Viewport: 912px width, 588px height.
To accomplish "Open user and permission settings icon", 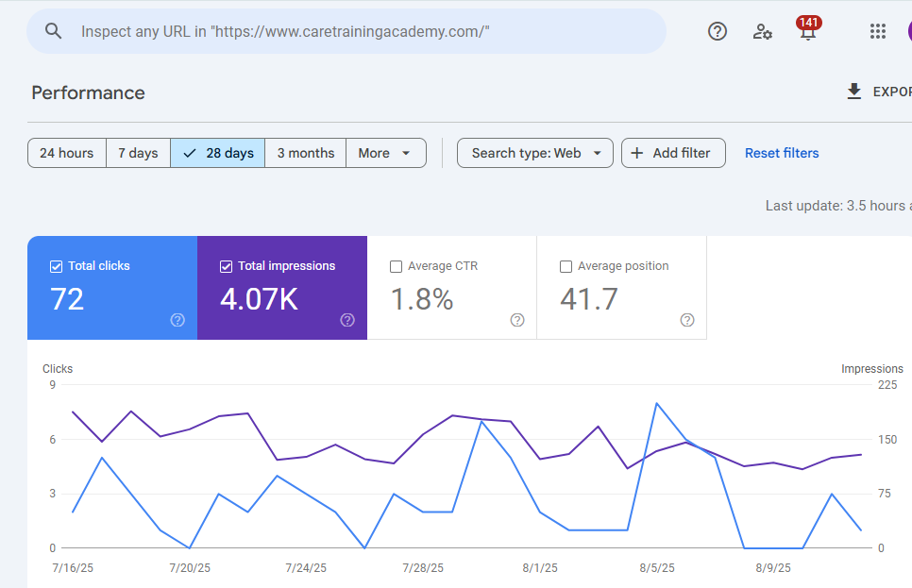I will point(763,31).
